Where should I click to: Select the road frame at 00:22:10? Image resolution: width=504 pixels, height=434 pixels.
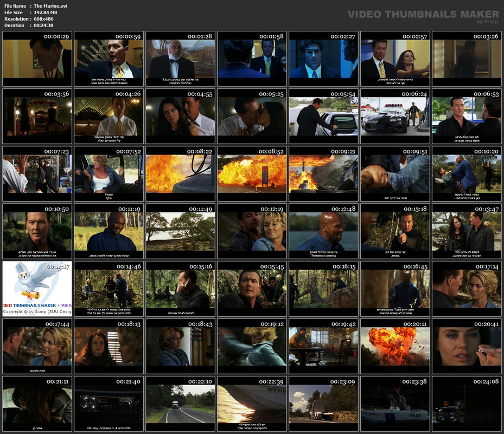pos(180,404)
